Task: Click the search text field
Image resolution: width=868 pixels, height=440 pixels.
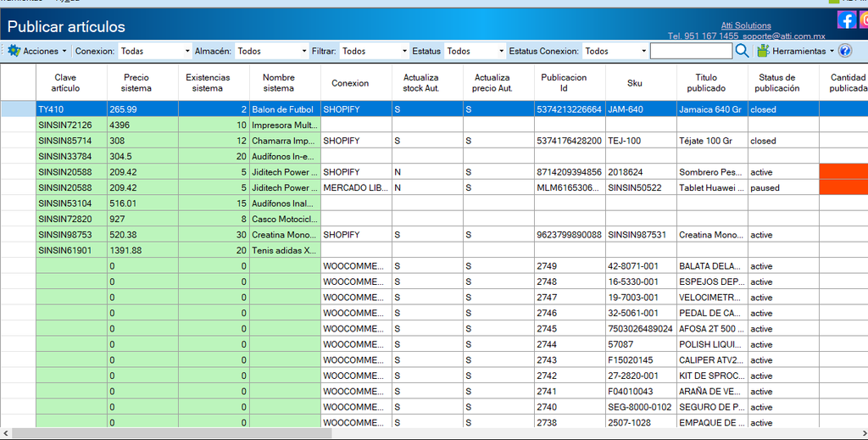Action: pos(691,51)
